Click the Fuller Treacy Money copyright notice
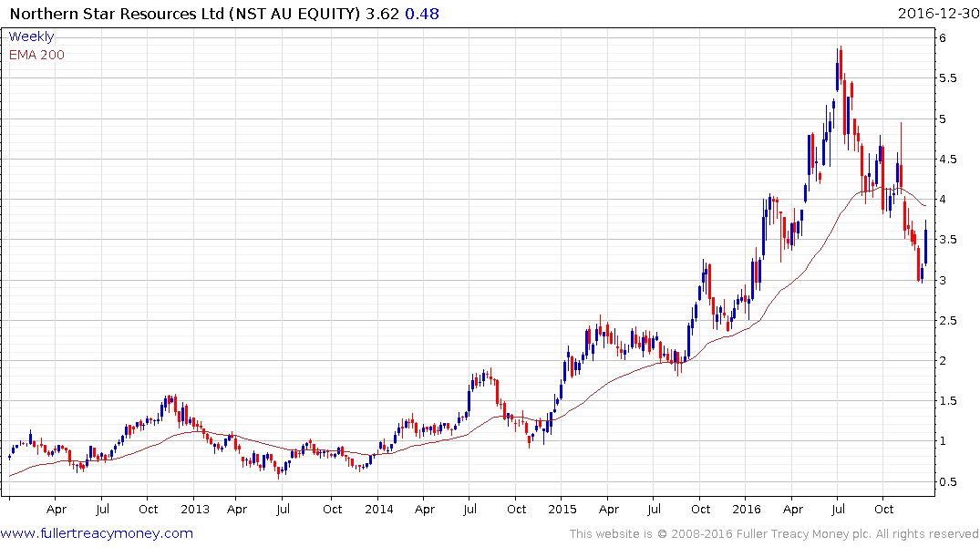 click(774, 534)
